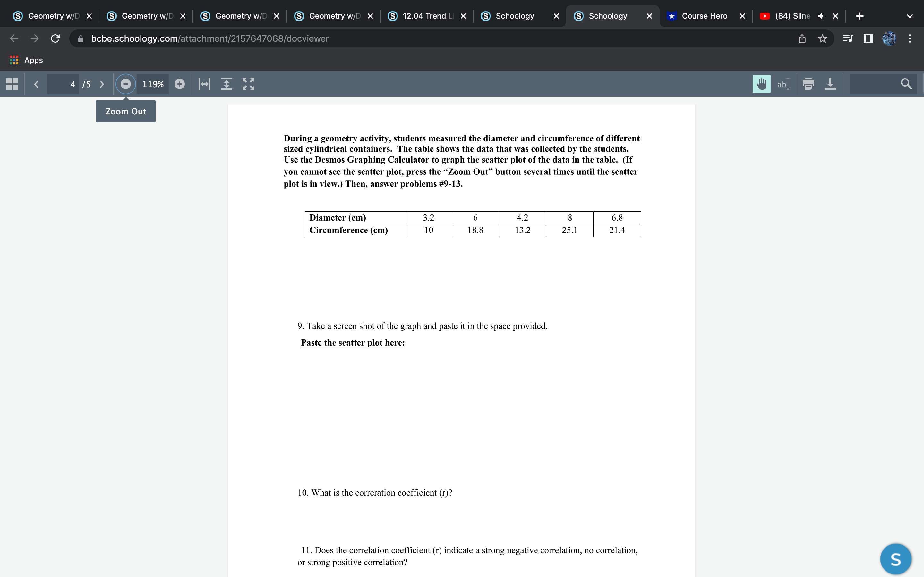Download the document file
Screen dimensions: 924x577
pyautogui.click(x=830, y=84)
